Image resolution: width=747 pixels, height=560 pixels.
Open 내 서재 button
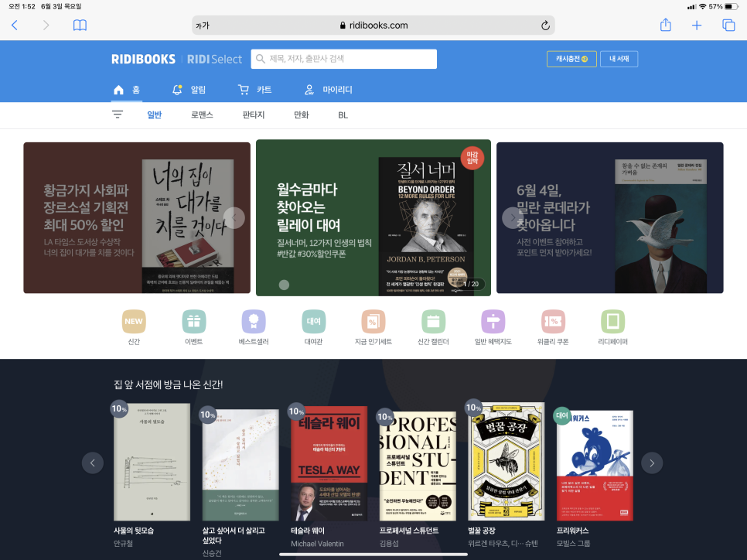tap(619, 59)
